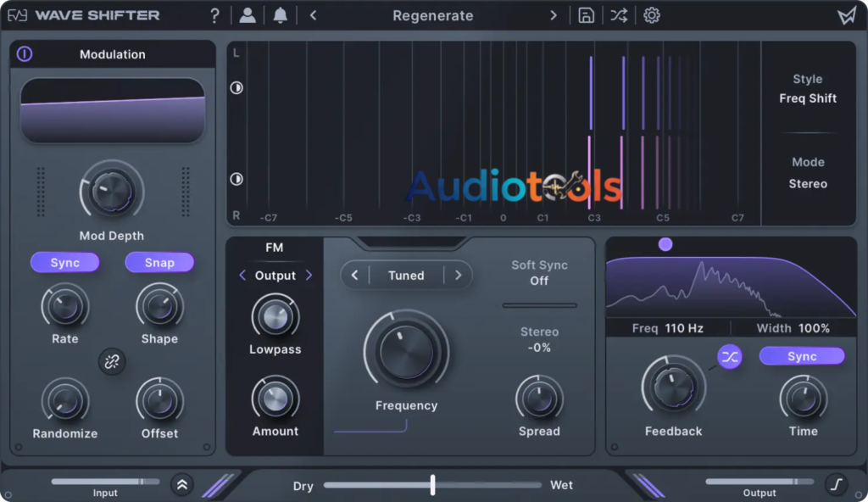Click the Input level slider
Screen dimensions: 868x502
[x=105, y=482]
